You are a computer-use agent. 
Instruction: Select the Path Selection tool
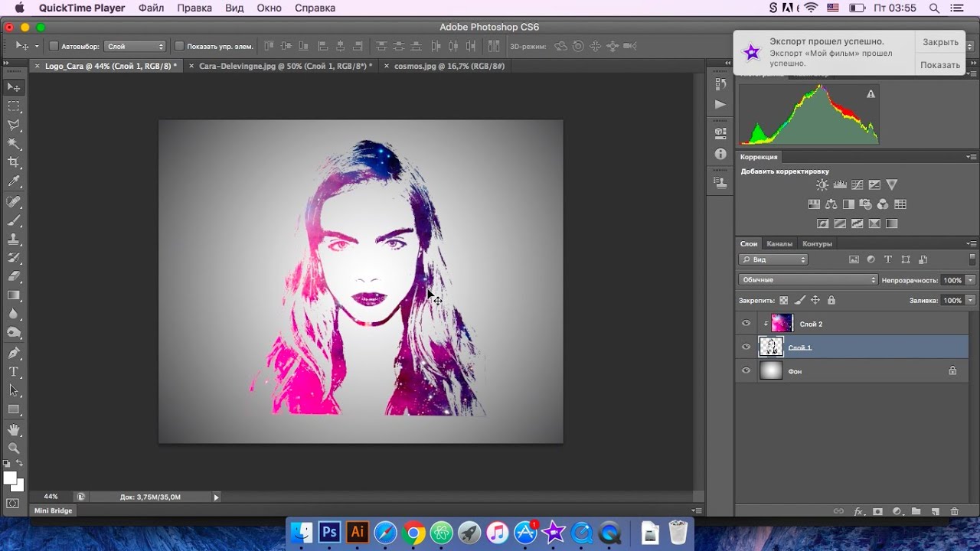pos(14,390)
